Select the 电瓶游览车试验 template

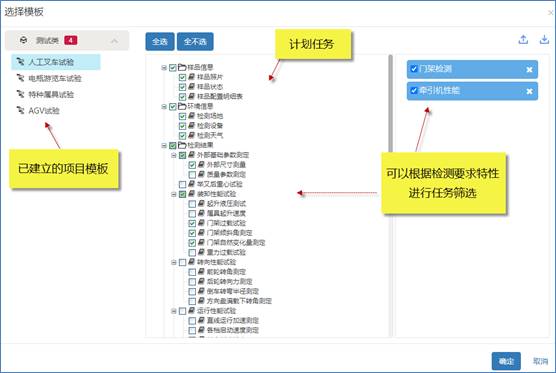55,78
